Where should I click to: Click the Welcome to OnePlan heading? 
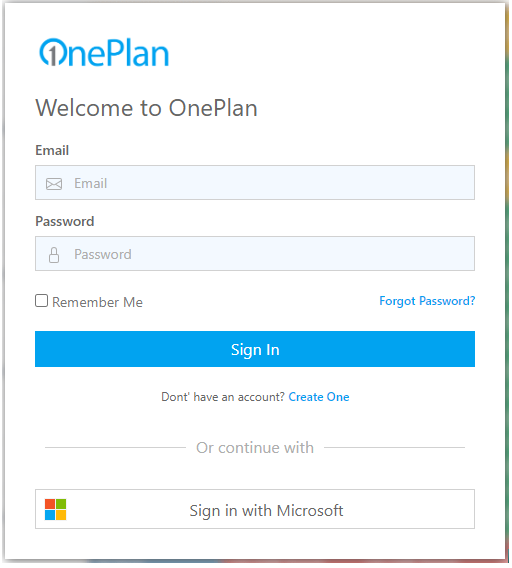[x=146, y=108]
